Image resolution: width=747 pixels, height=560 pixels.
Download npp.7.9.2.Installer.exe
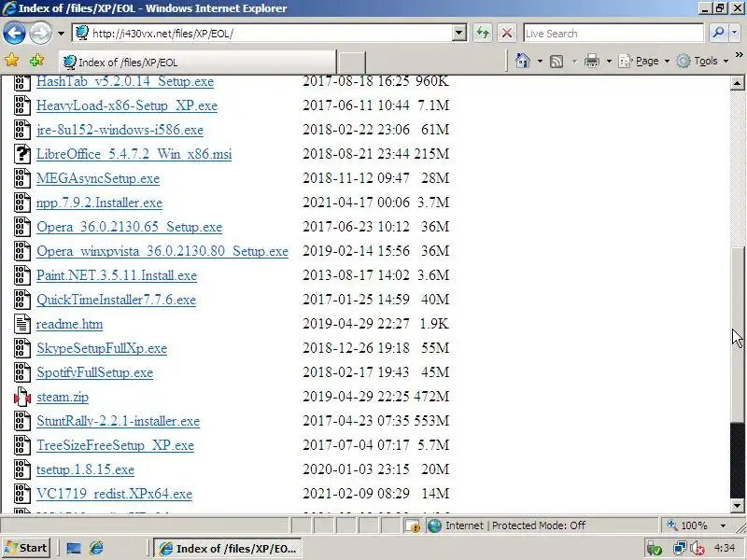click(100, 203)
